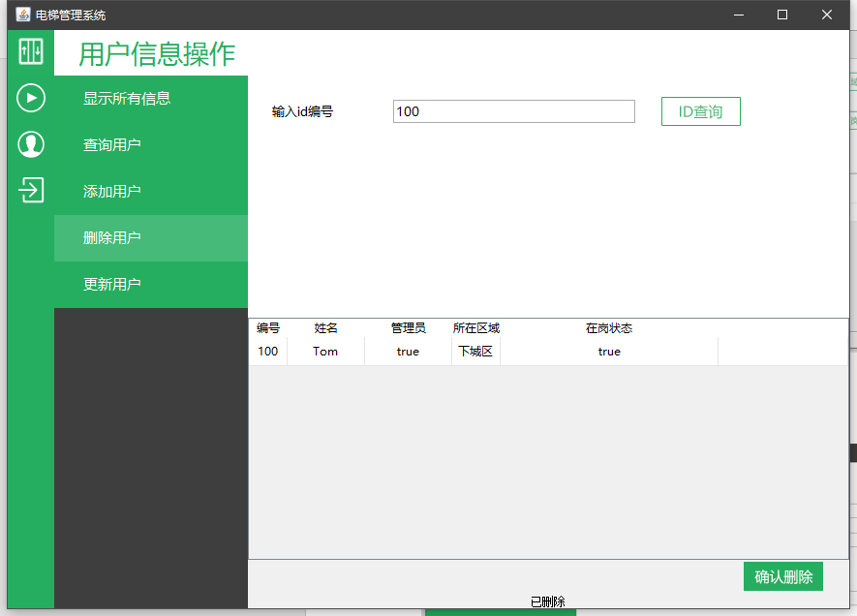Select the table cell showing 100
Viewport: 857px width, 616px height.
(268, 352)
